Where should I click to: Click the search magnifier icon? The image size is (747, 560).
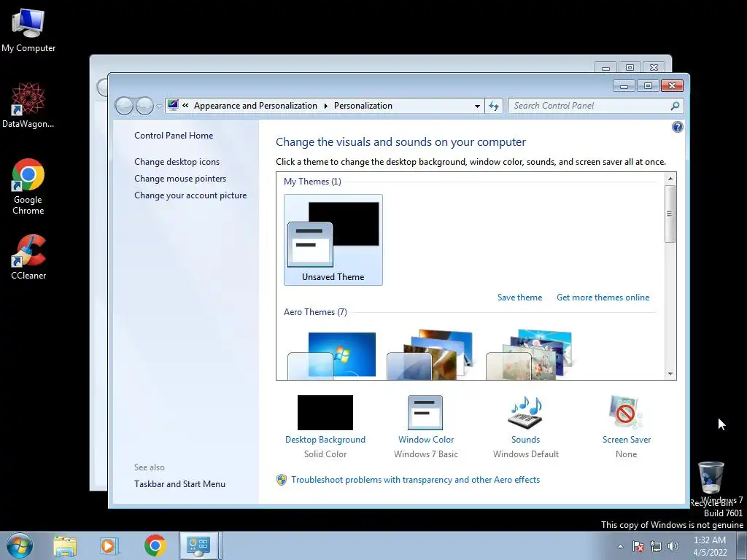tap(675, 106)
